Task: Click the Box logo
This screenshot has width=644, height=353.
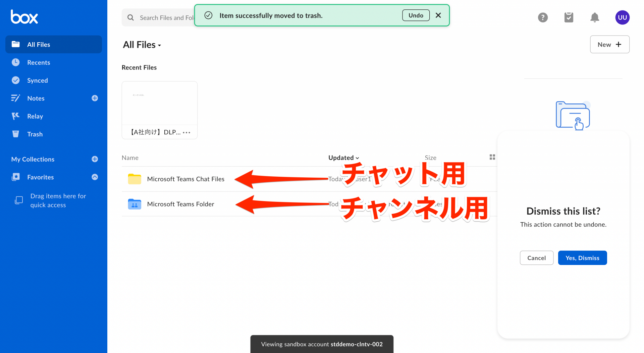Action: (24, 17)
